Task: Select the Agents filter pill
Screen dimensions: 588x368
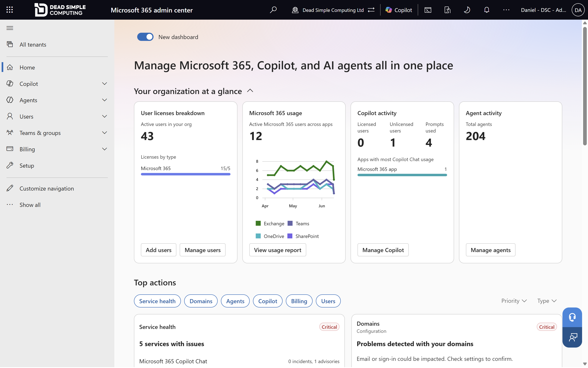Action: 235,301
